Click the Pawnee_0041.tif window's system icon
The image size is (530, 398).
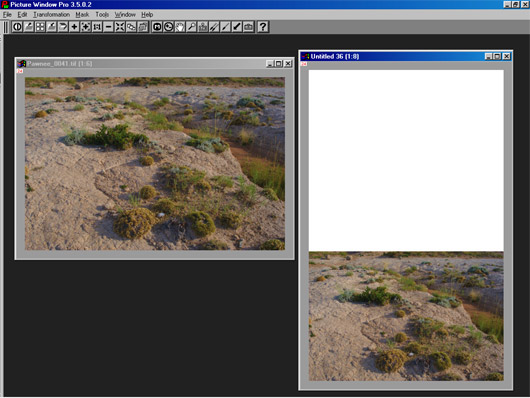[22, 64]
